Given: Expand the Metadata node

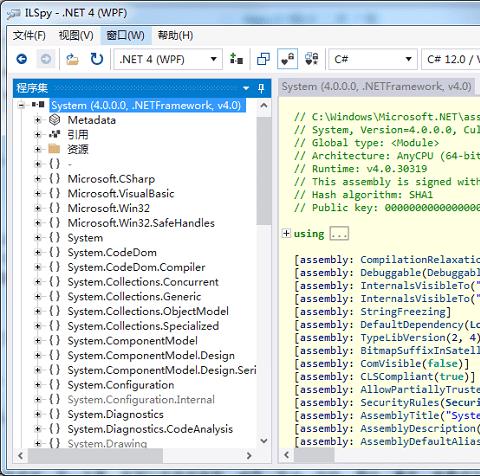Looking at the screenshot, I should pyautogui.click(x=38, y=120).
